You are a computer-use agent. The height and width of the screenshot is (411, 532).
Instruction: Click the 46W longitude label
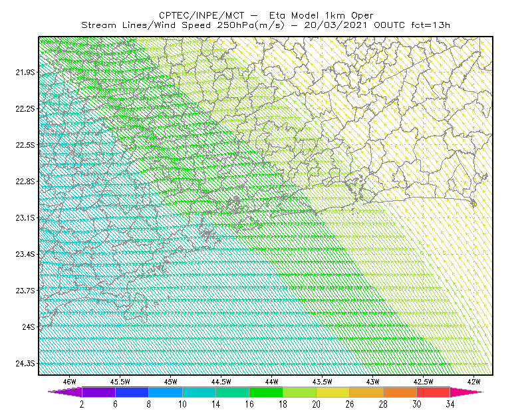coord(69,382)
